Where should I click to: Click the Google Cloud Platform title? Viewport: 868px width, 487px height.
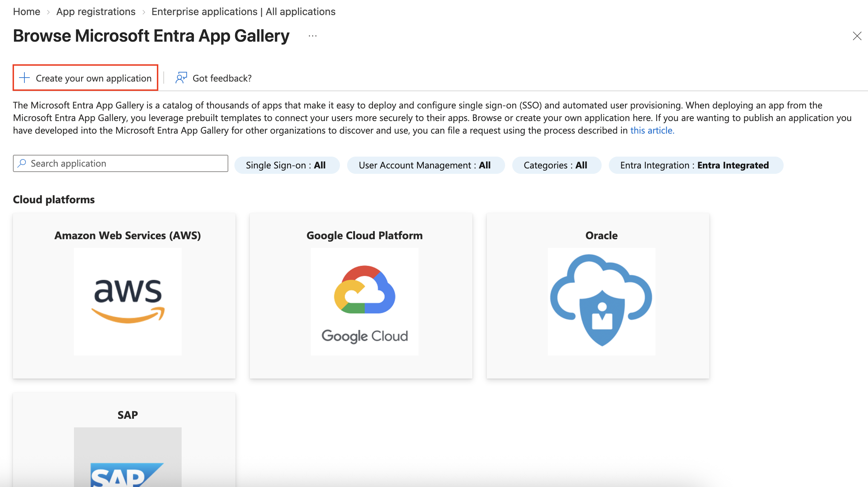(x=365, y=235)
